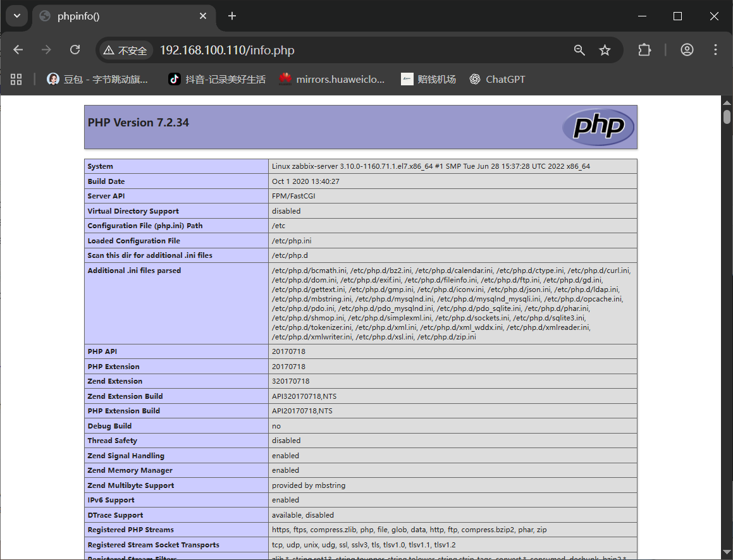Screen dimensions: 733x560
Task: Click the /etc/php.d scan dir value
Action: (290, 255)
